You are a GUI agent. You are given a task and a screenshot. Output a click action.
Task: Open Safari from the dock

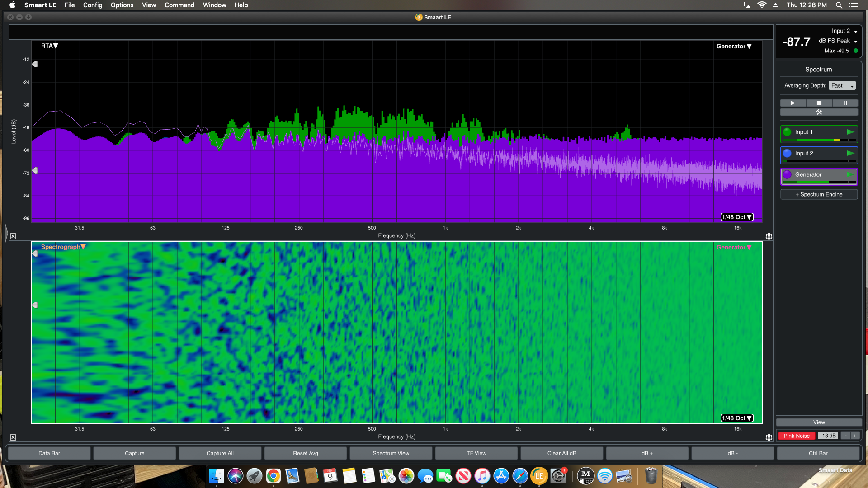tap(520, 476)
